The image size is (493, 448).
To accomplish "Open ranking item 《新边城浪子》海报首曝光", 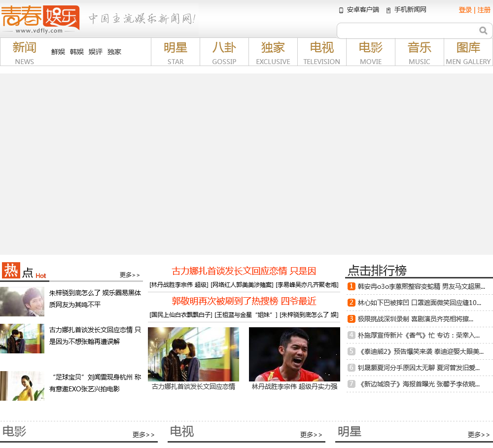I will [419, 384].
